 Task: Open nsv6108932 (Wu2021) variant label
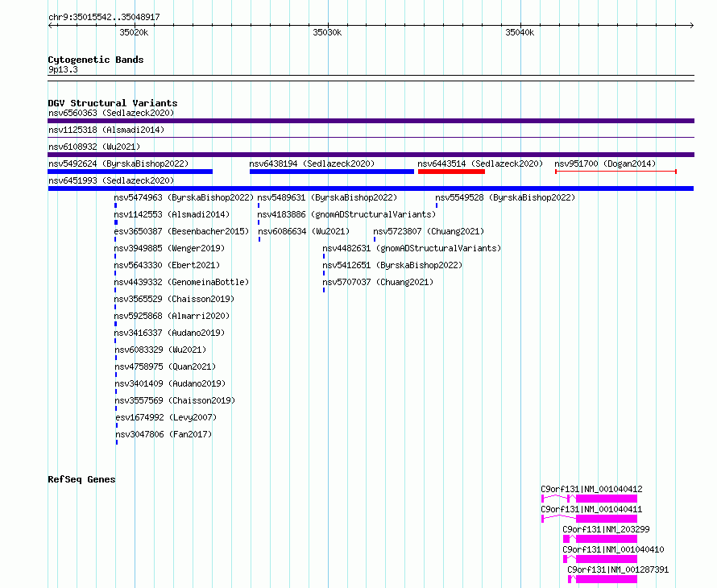[94, 147]
